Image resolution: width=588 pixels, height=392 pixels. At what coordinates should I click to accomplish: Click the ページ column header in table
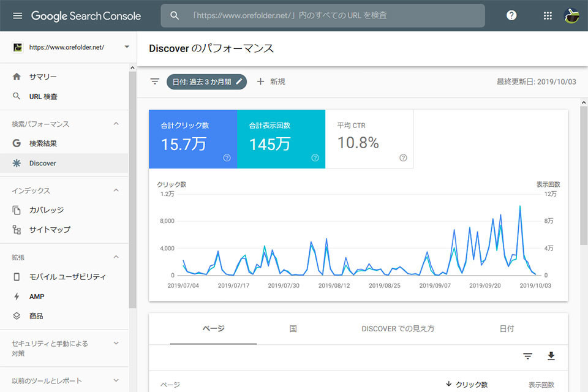[170, 385]
